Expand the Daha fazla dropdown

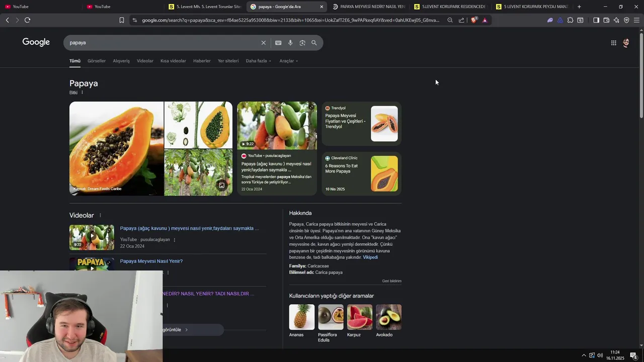(259, 61)
